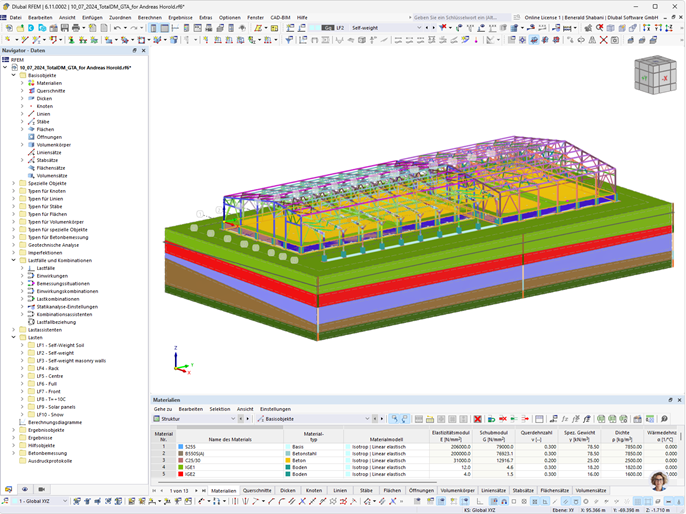
Task: Expand the Materialien tree item
Action: 22,83
